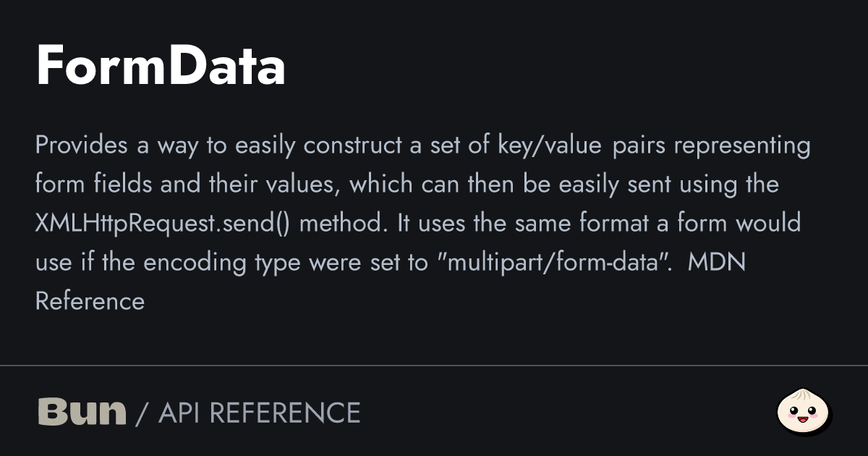Click the Bun mascot dumpling icon
The width and height of the screenshot is (868, 456).
point(804,413)
